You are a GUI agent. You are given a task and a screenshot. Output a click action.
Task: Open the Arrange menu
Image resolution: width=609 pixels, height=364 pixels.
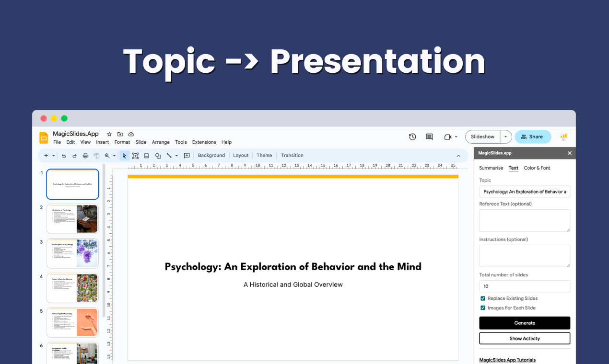pyautogui.click(x=161, y=142)
